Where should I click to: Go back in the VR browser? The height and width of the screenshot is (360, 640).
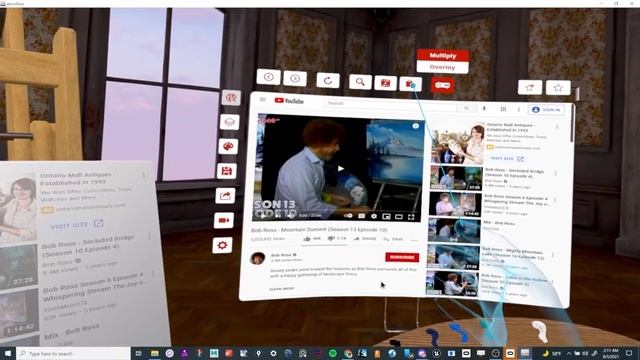(x=269, y=77)
